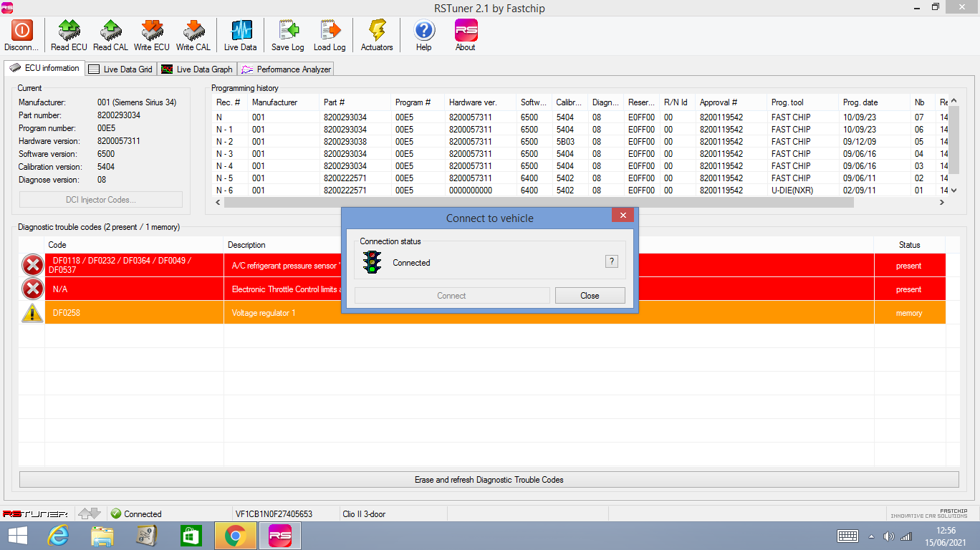Click the Read ECU toolbar icon
Image resolution: width=980 pixels, height=550 pixels.
coord(69,30)
